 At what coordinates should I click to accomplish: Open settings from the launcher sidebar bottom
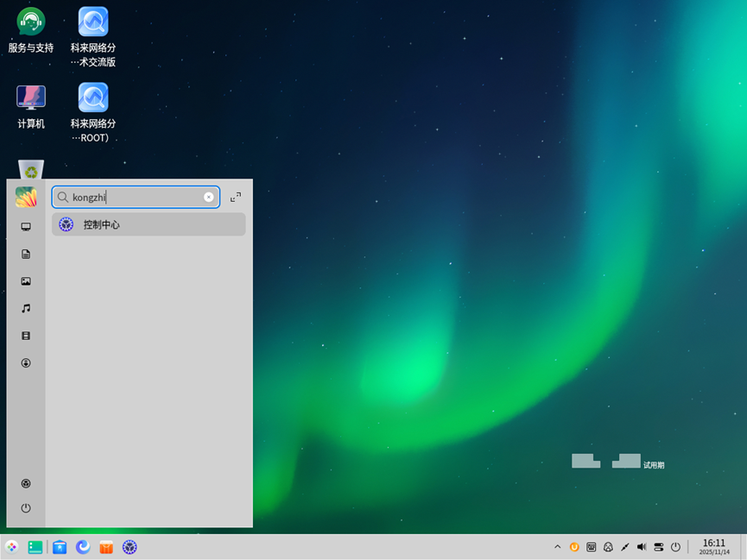pyautogui.click(x=26, y=484)
